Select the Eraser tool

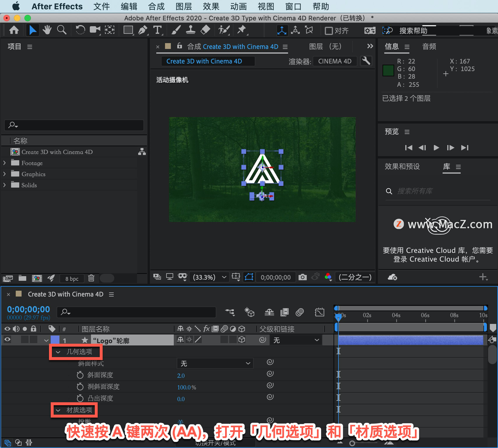(206, 30)
